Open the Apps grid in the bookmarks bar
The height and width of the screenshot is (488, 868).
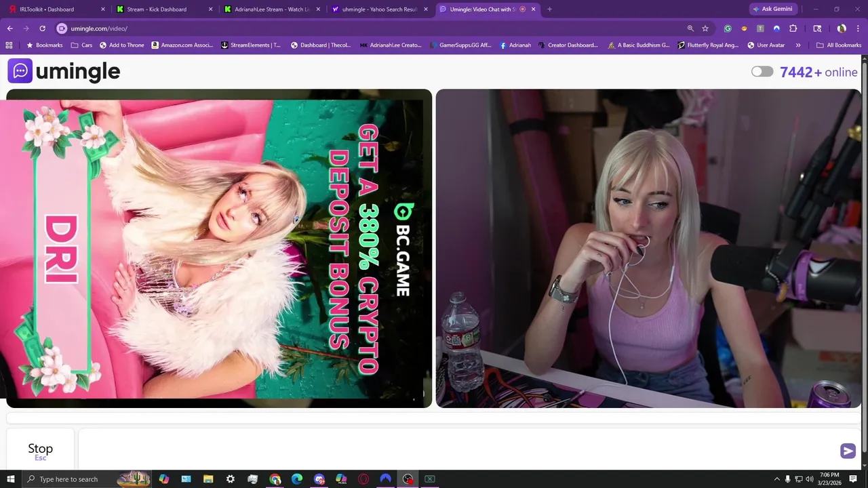[9, 45]
